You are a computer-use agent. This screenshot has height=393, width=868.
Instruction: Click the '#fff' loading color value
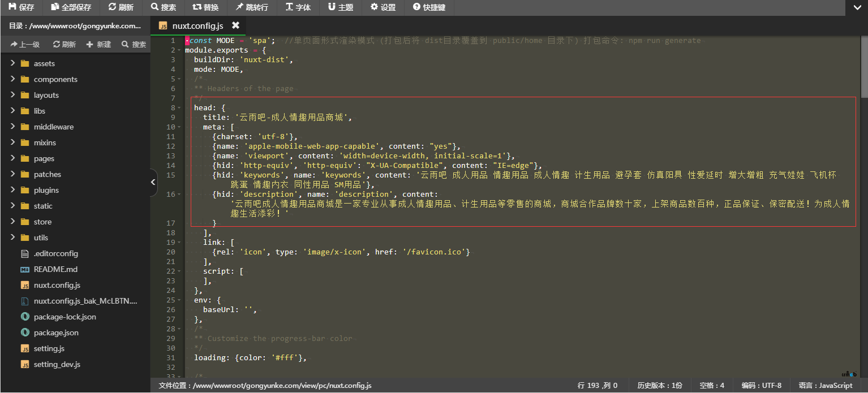tap(284, 358)
